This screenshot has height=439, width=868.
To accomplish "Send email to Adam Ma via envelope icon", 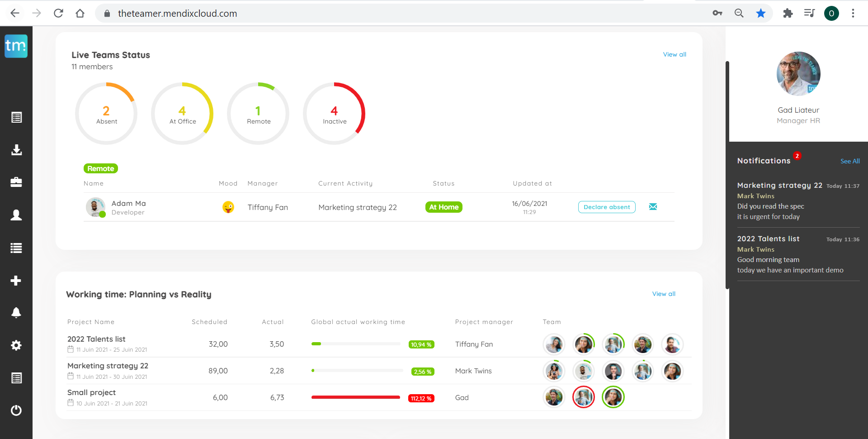I will (x=653, y=207).
